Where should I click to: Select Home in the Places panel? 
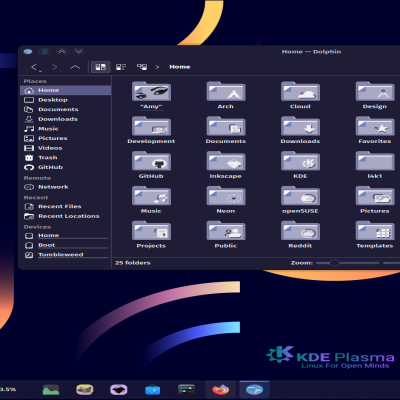click(x=65, y=90)
